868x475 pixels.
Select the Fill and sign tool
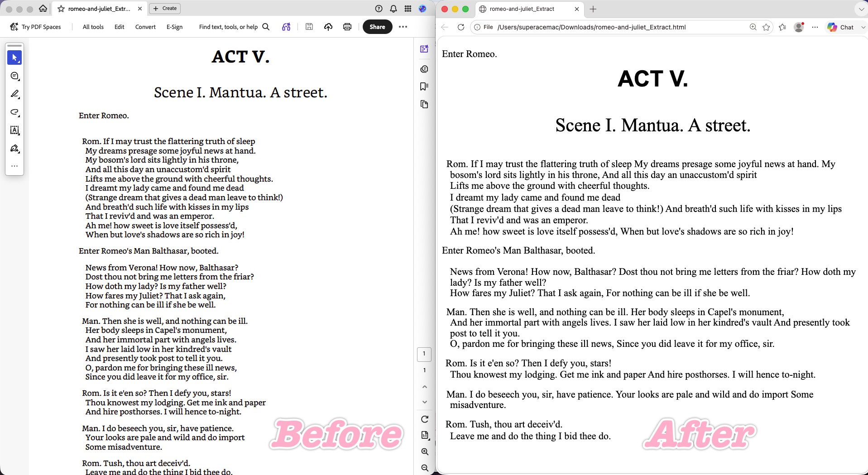click(14, 149)
